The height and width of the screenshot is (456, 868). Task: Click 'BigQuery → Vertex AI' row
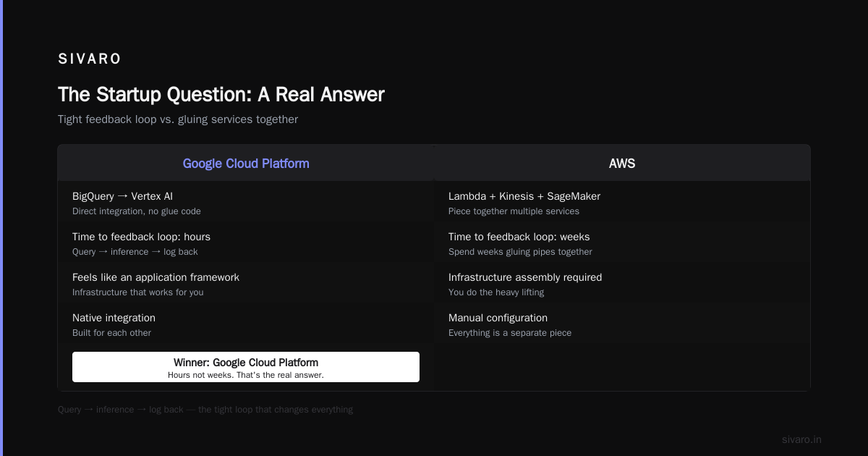(246, 202)
